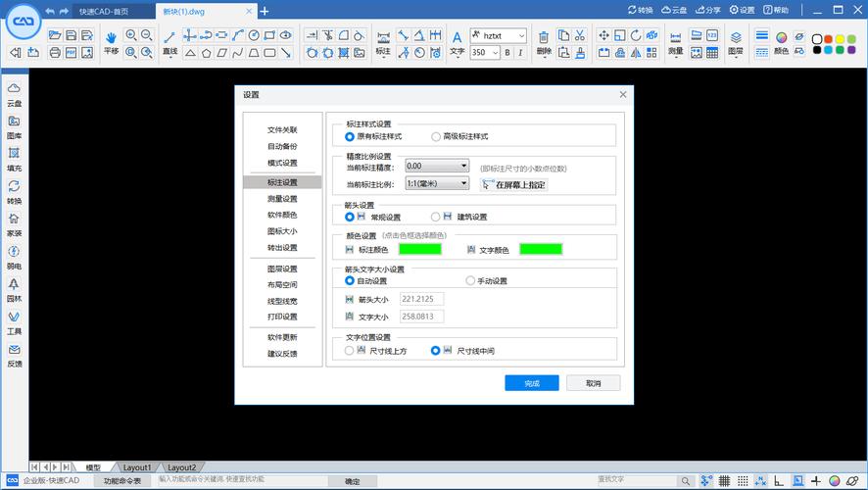Click the 测量 measure tool icon

click(676, 41)
